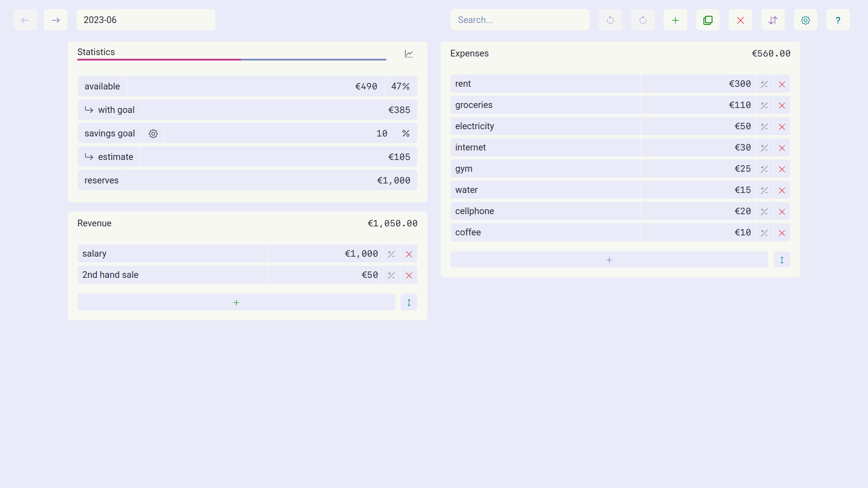
Task: Toggle sign of the internet expense
Action: (x=764, y=148)
